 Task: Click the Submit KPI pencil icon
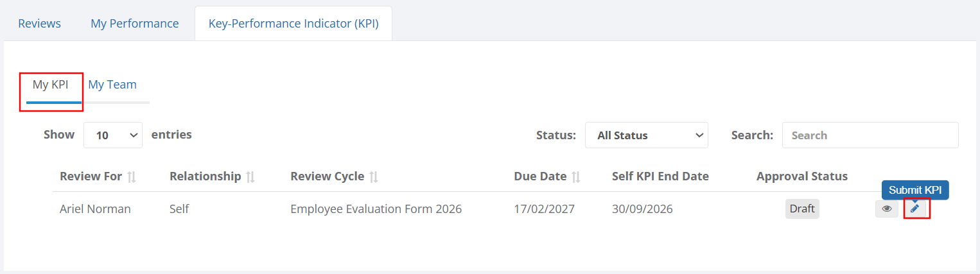coord(915,209)
